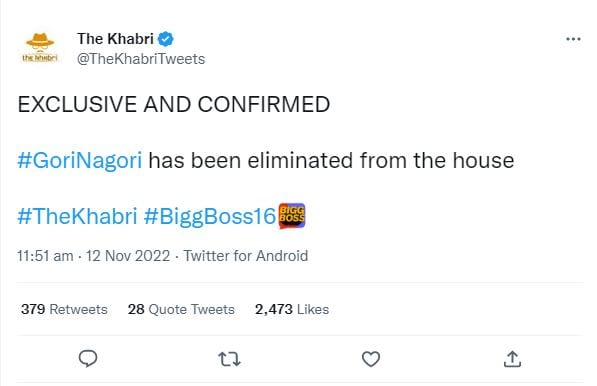Open The Khabri display name
This screenshot has width=597, height=386.
coord(115,38)
